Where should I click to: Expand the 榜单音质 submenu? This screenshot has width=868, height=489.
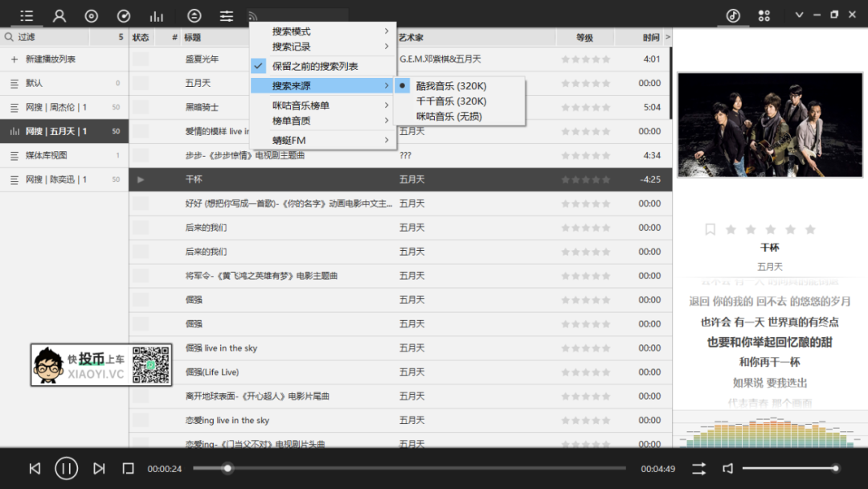tap(323, 121)
